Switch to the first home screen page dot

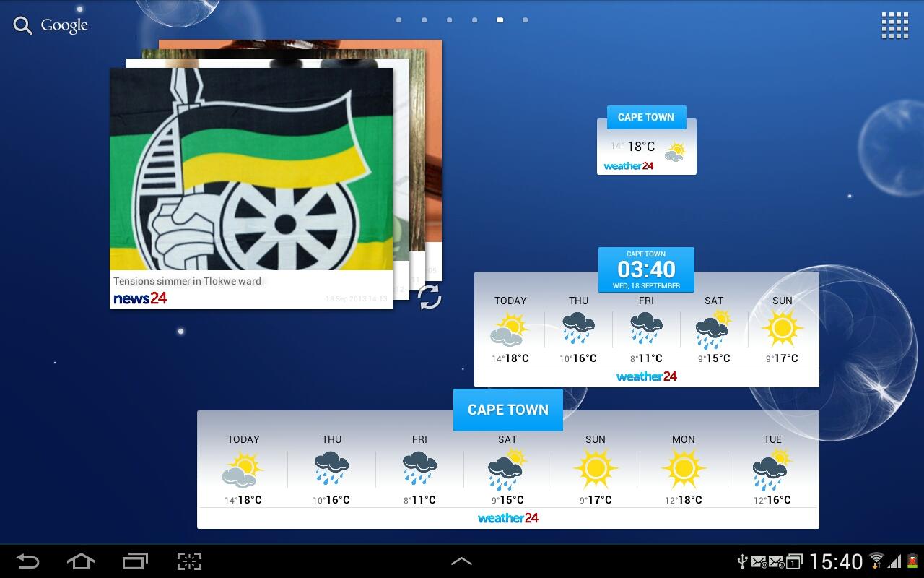pyautogui.click(x=398, y=20)
